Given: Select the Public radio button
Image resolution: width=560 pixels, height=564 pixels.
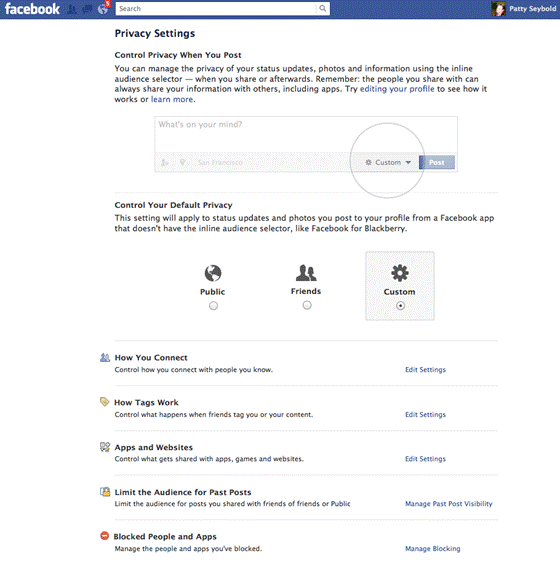Looking at the screenshot, I should (213, 306).
